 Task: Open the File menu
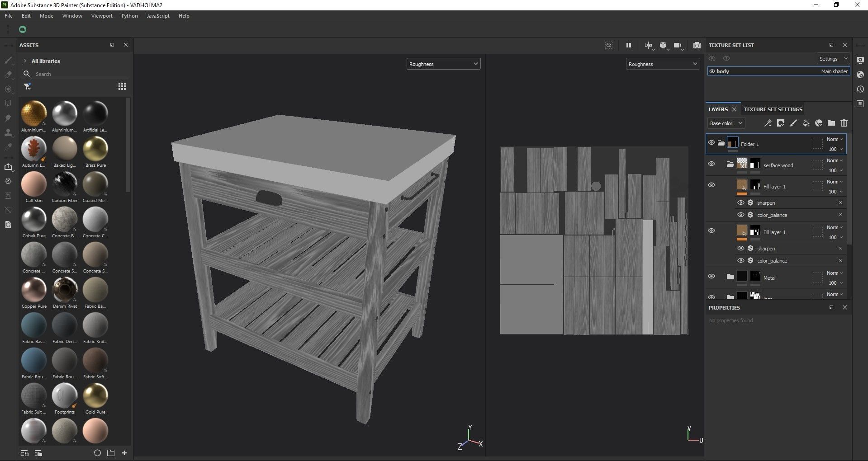click(x=9, y=16)
